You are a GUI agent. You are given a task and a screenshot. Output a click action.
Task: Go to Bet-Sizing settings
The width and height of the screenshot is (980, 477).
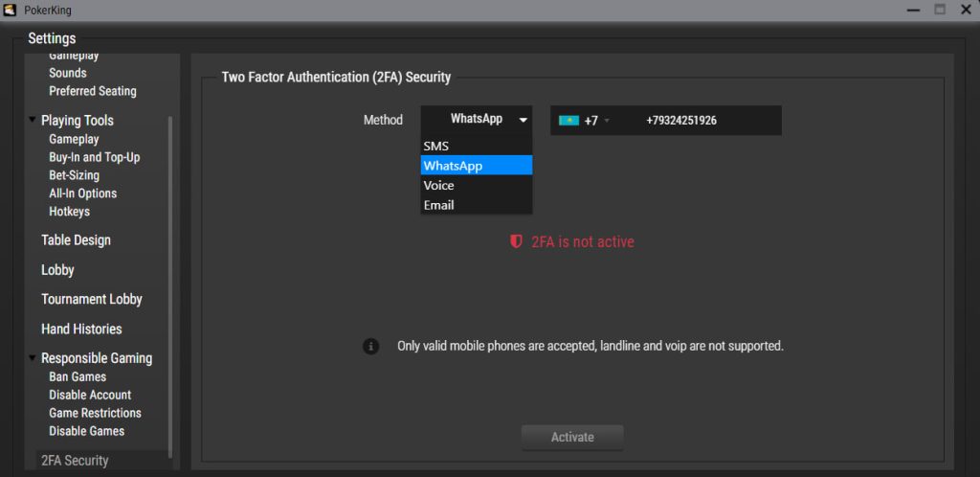[x=75, y=175]
